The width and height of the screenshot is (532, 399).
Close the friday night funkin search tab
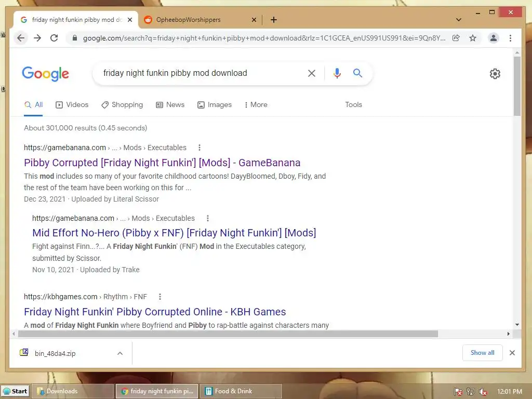click(x=129, y=20)
